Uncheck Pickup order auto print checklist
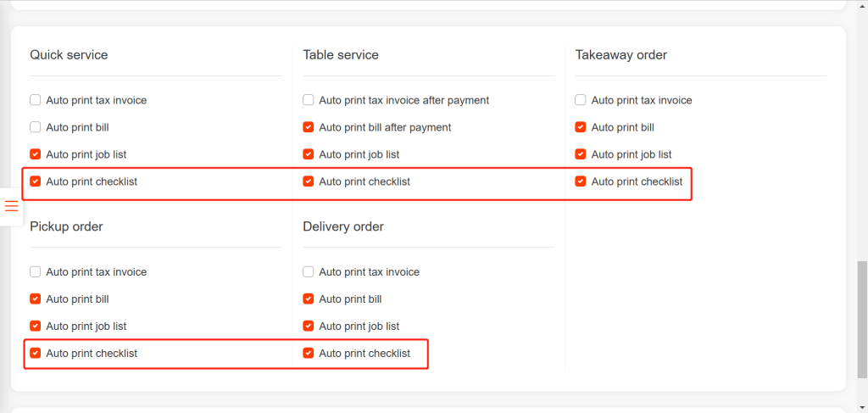Viewport: 868px width, 413px height. click(36, 354)
